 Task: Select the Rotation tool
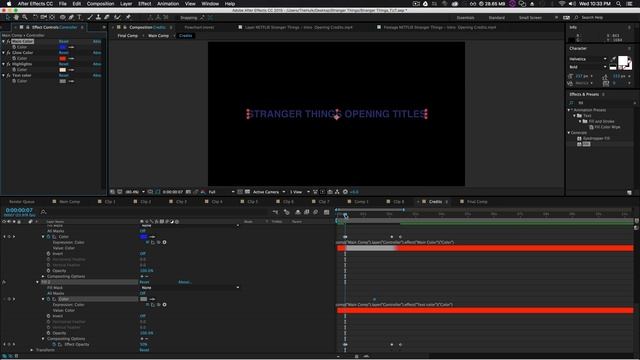tap(36, 18)
